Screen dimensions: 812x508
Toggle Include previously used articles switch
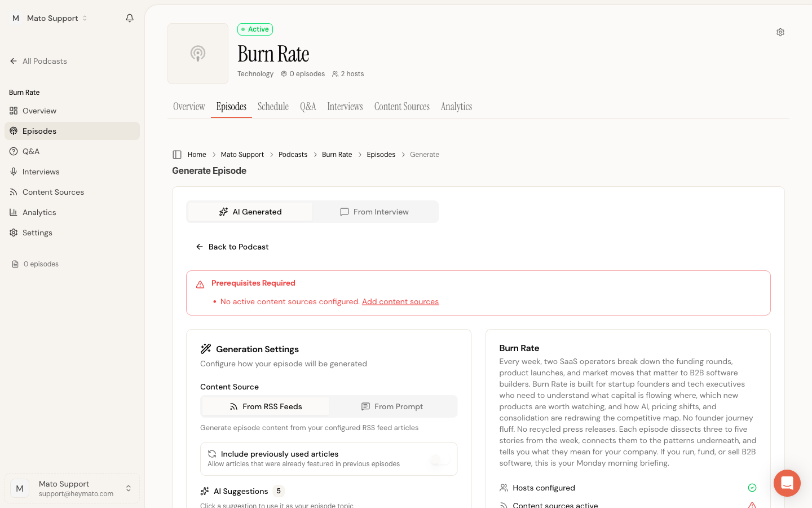click(440, 459)
